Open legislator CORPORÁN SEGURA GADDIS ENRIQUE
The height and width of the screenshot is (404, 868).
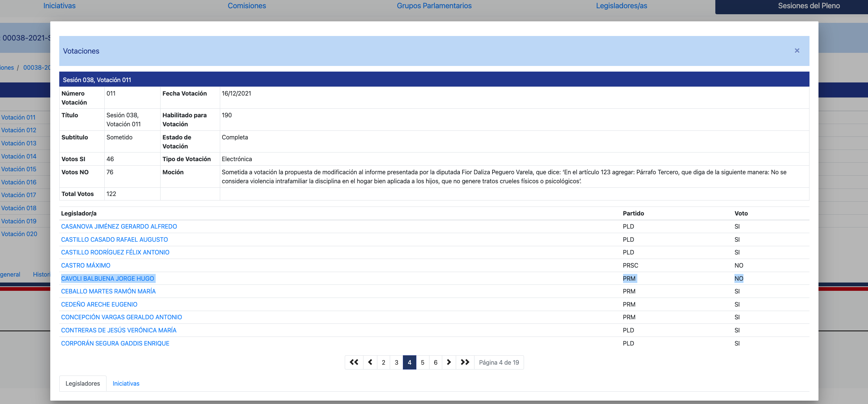pyautogui.click(x=115, y=343)
